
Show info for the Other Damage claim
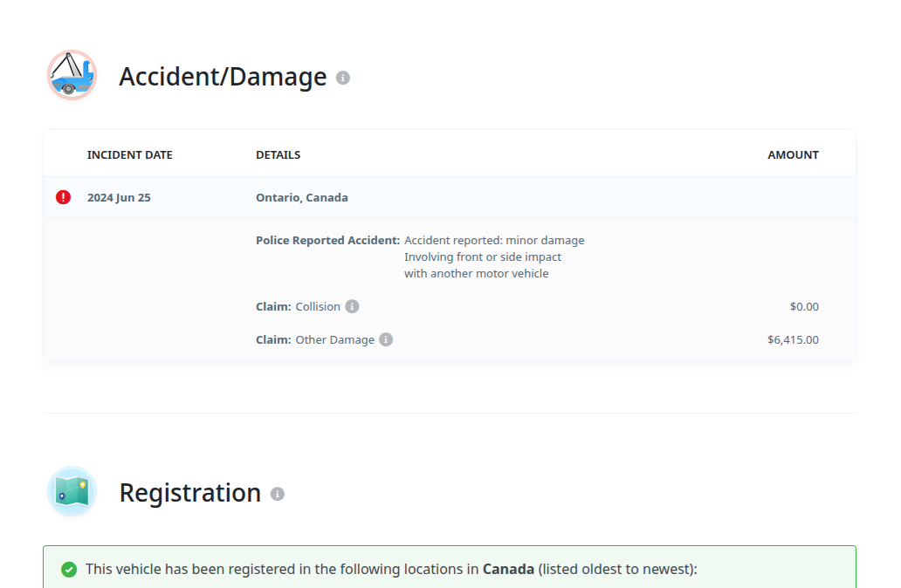(x=386, y=340)
